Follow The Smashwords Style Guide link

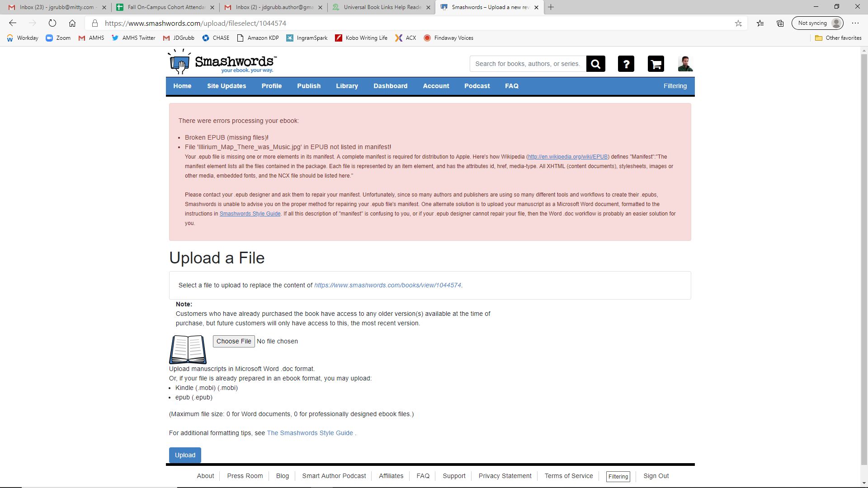point(310,433)
